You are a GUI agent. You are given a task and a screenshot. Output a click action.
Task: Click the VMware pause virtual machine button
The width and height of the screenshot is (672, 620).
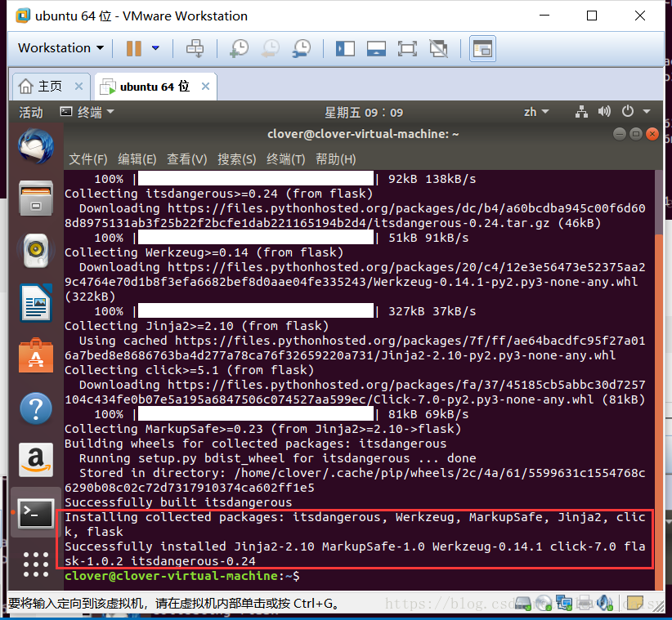click(x=134, y=48)
